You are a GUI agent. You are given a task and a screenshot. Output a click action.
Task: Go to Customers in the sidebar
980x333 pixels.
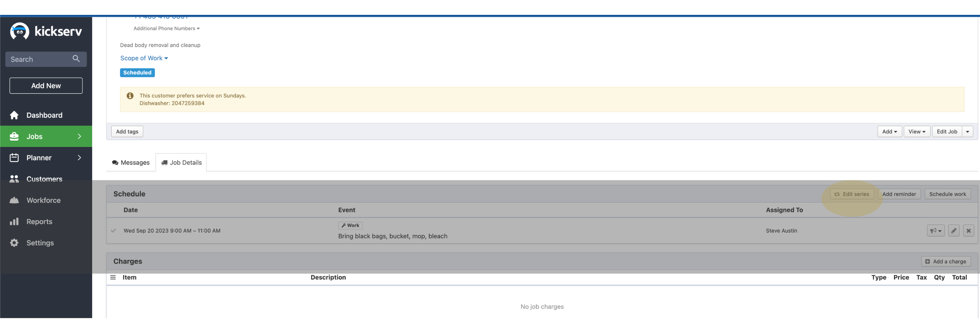pyautogui.click(x=46, y=179)
